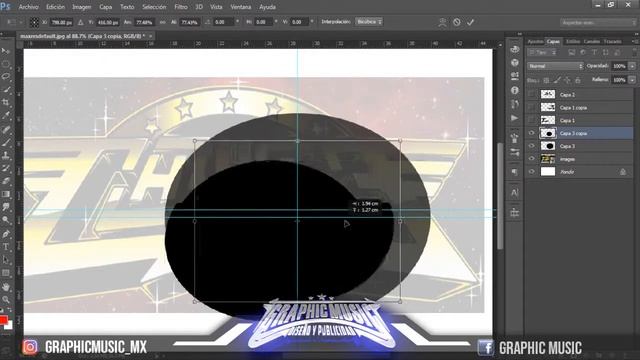
Task: Select the Move tool
Action: click(x=6, y=51)
